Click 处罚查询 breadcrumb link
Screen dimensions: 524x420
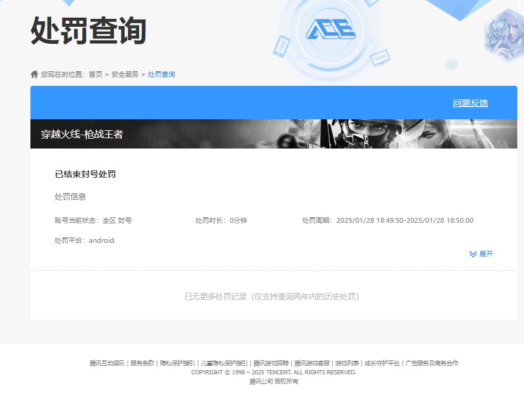pos(161,74)
